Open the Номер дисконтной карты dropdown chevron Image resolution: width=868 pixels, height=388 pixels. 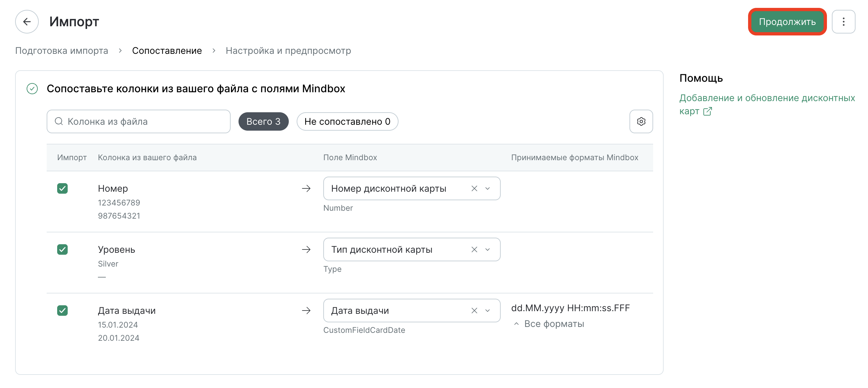pyautogui.click(x=488, y=189)
